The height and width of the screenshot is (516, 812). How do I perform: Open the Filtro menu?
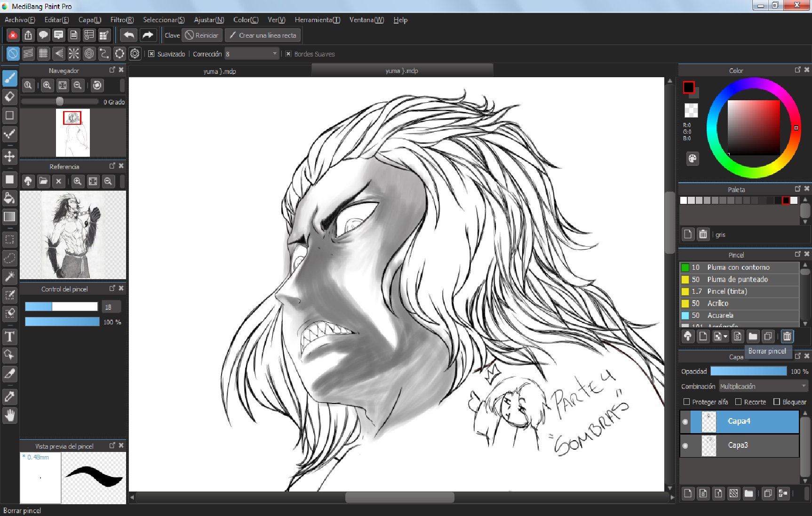122,20
